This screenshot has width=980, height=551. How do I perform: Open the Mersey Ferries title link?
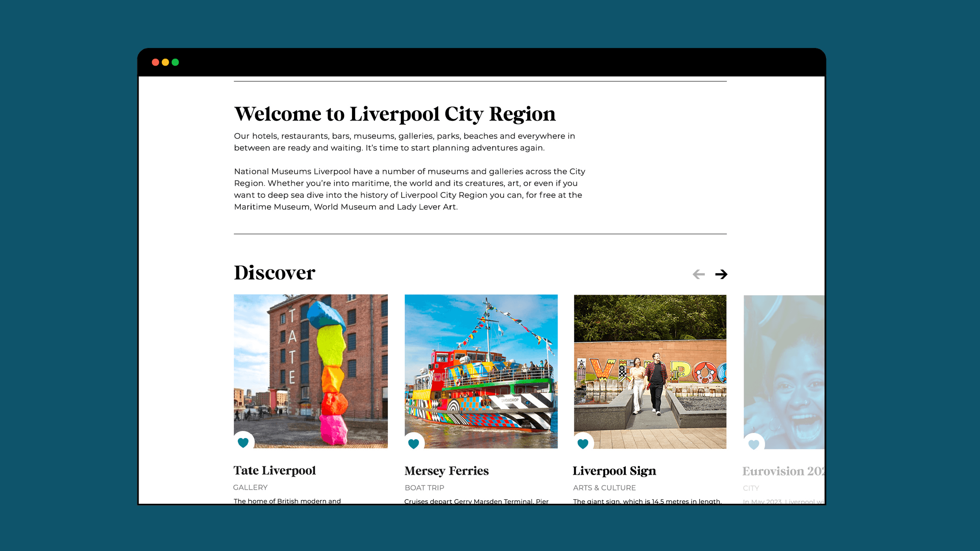pos(446,471)
